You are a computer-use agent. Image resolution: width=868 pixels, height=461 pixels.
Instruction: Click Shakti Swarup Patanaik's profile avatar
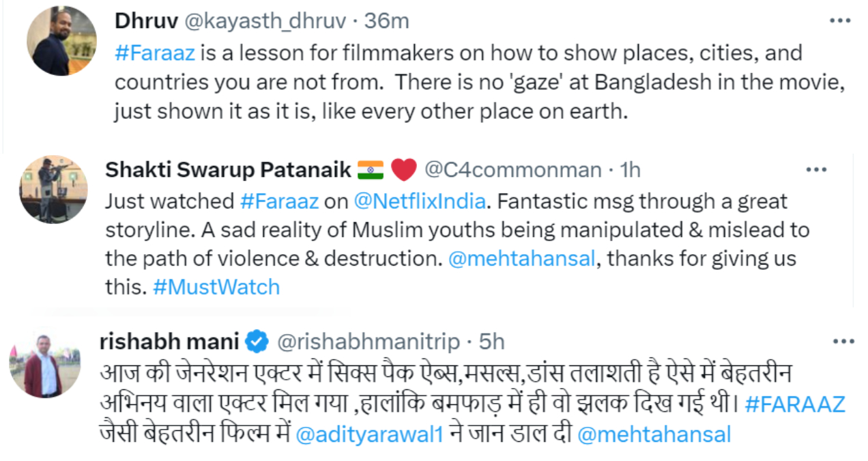(x=53, y=189)
